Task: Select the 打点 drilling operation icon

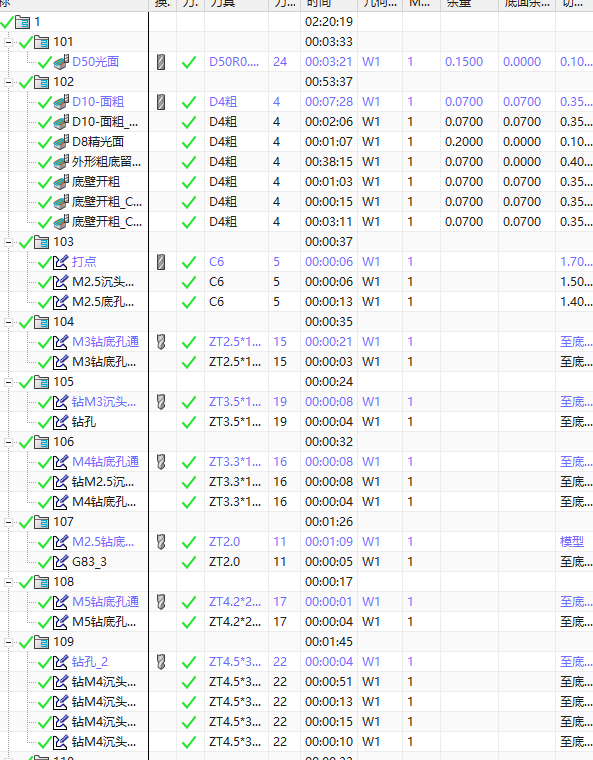Action: (x=61, y=262)
